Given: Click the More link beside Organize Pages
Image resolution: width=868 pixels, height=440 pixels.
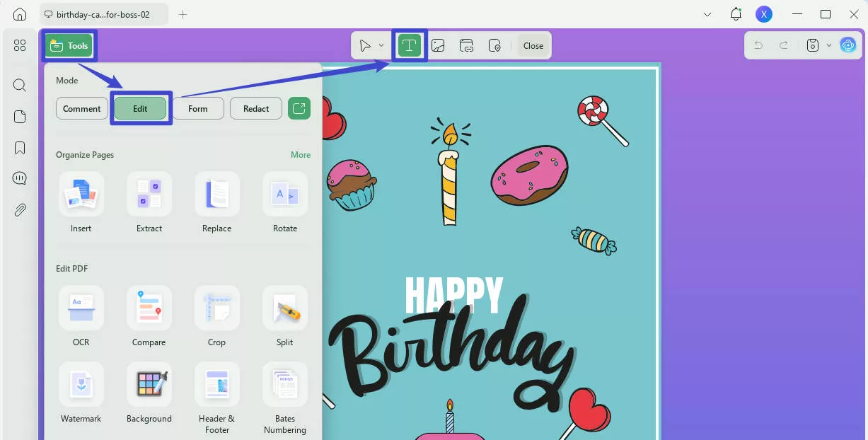Looking at the screenshot, I should point(301,154).
